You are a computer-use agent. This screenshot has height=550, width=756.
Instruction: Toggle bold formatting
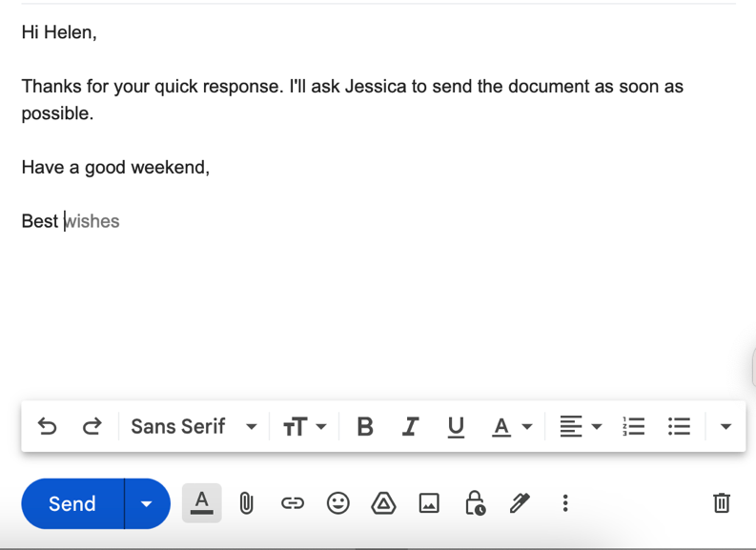(x=365, y=427)
